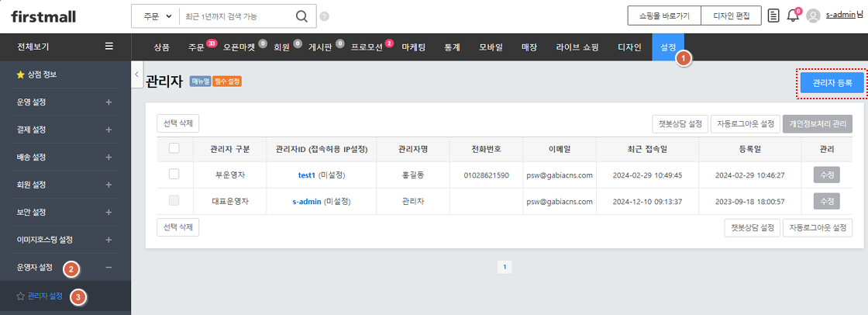The width and height of the screenshot is (868, 315).
Task: Click the s-admin username link in header
Action: pos(840,16)
